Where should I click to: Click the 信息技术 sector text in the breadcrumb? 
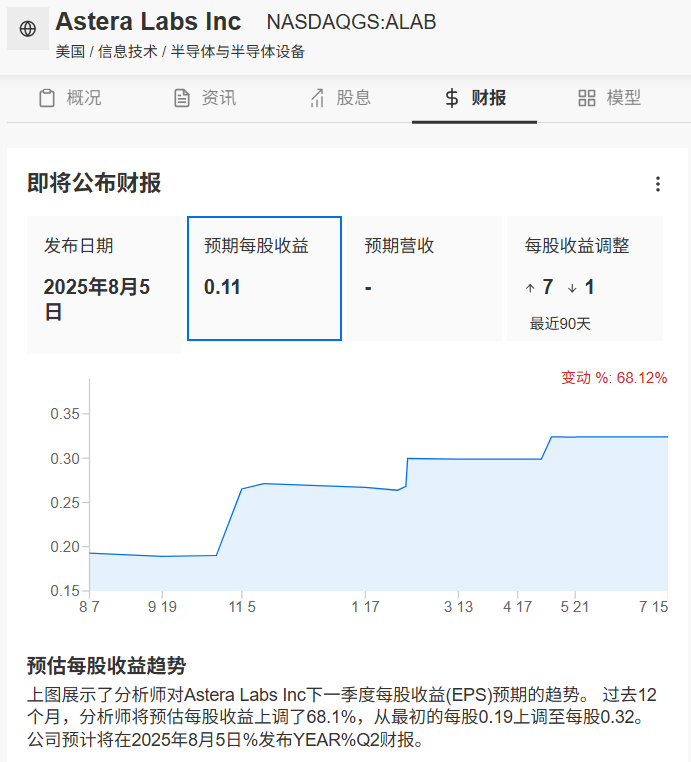click(x=128, y=52)
